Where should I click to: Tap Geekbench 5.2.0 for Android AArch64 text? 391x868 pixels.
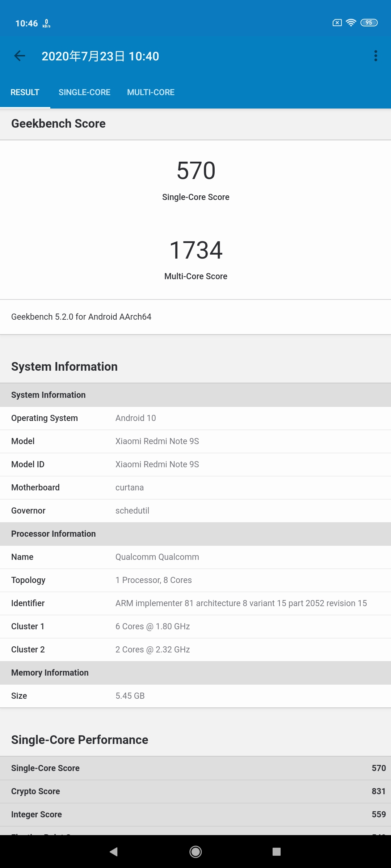[81, 317]
